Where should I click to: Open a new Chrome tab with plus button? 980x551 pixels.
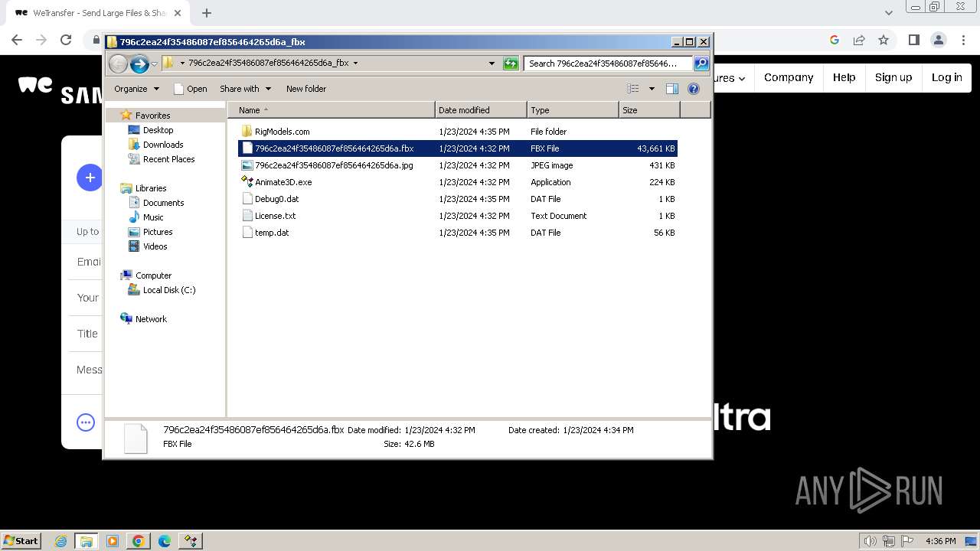[207, 13]
